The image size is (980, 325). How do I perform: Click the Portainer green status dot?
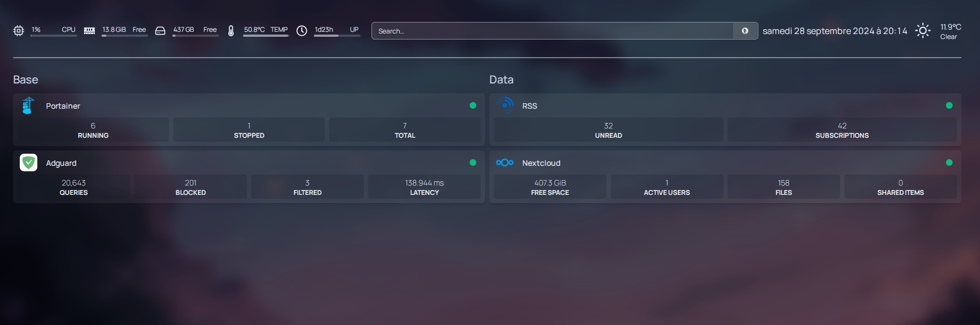pos(473,105)
